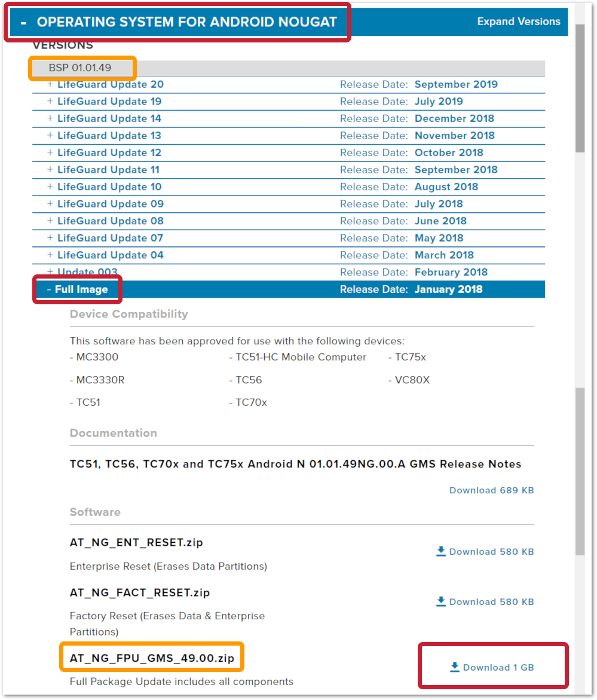This screenshot has width=597, height=700.
Task: Click the September 2019 release date
Action: pos(456,84)
